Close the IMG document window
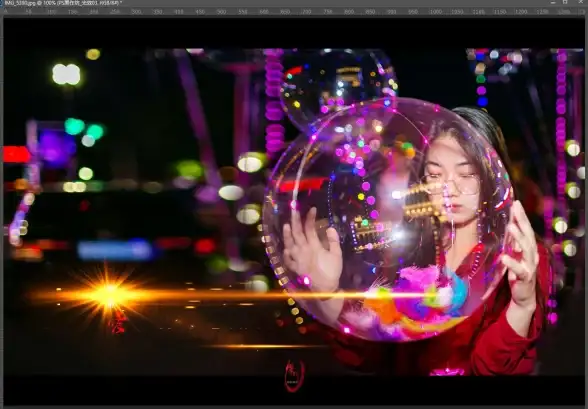Image resolution: width=588 pixels, height=409 pixels. [579, 2]
